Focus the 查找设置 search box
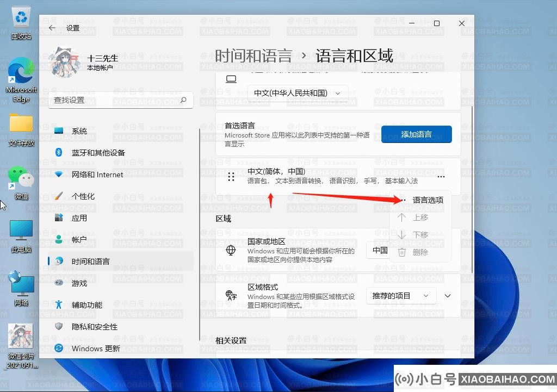 (x=121, y=100)
